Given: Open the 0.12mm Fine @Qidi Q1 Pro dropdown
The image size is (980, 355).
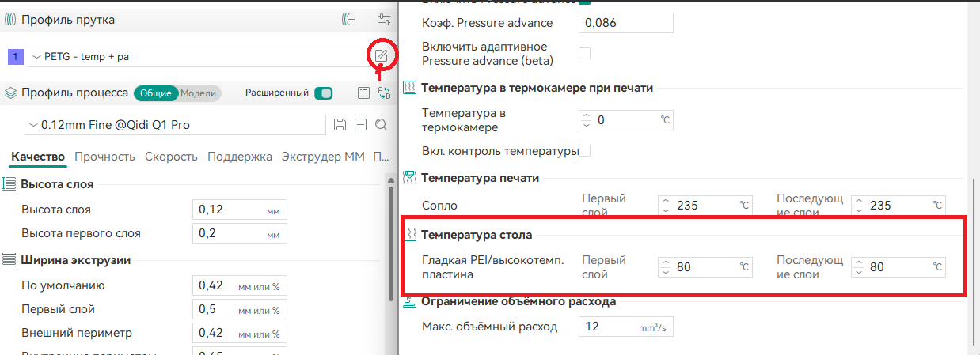Looking at the screenshot, I should 176,125.
